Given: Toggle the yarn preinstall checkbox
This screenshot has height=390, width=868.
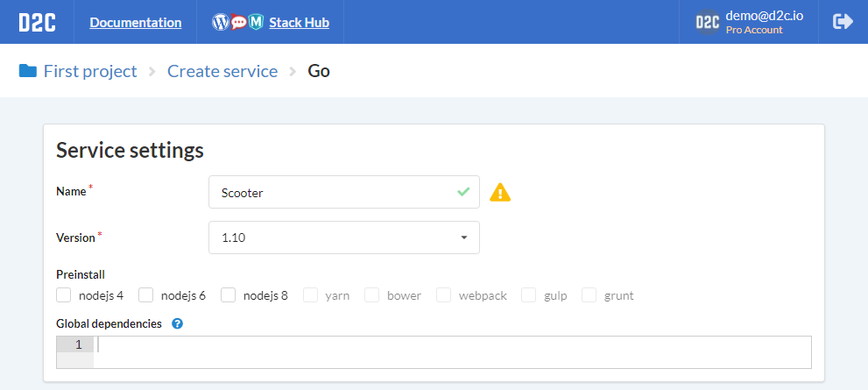Looking at the screenshot, I should pyautogui.click(x=311, y=295).
